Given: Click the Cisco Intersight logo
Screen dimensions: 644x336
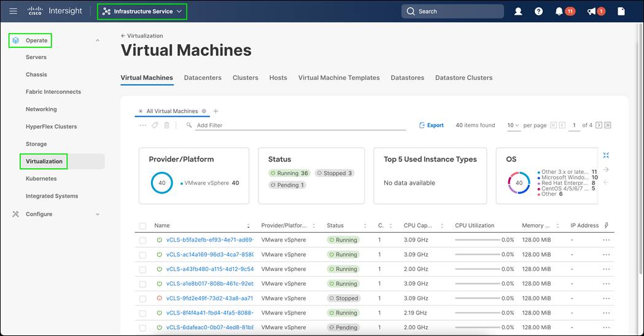Looking at the screenshot, I should (55, 11).
